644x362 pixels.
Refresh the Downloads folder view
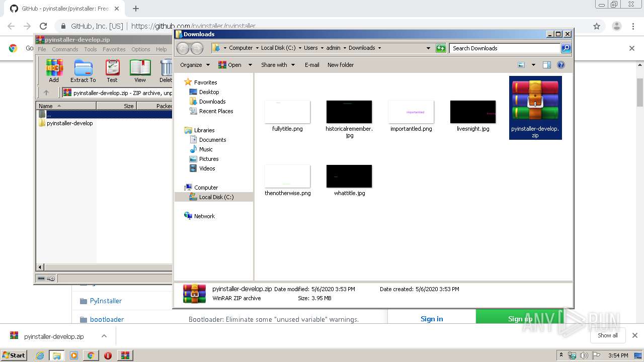(441, 48)
